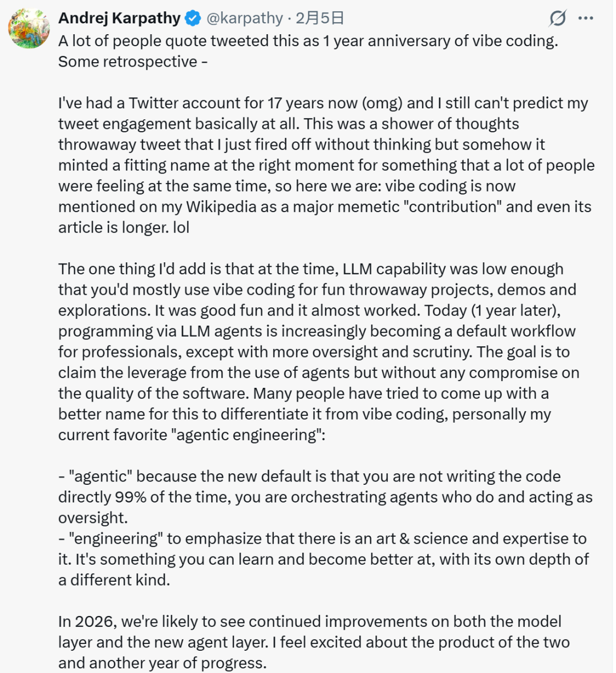Click the paragraph about 17 years on Twitter
The width and height of the screenshot is (616, 673).
tap(323, 103)
